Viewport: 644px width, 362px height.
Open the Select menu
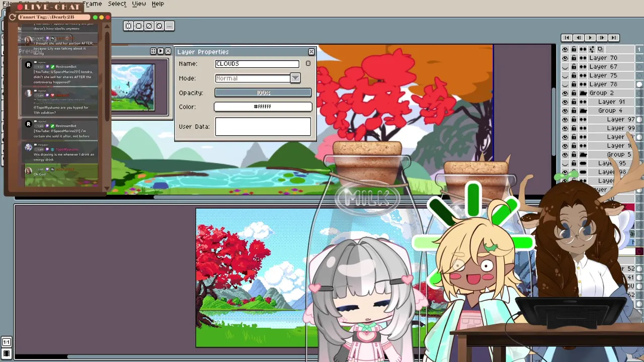[x=117, y=4]
